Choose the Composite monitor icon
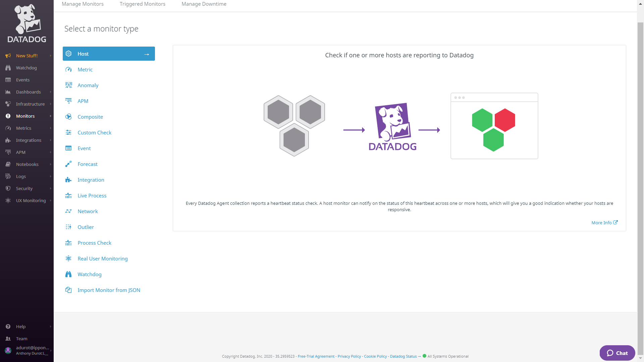The height and width of the screenshot is (362, 644). click(68, 117)
